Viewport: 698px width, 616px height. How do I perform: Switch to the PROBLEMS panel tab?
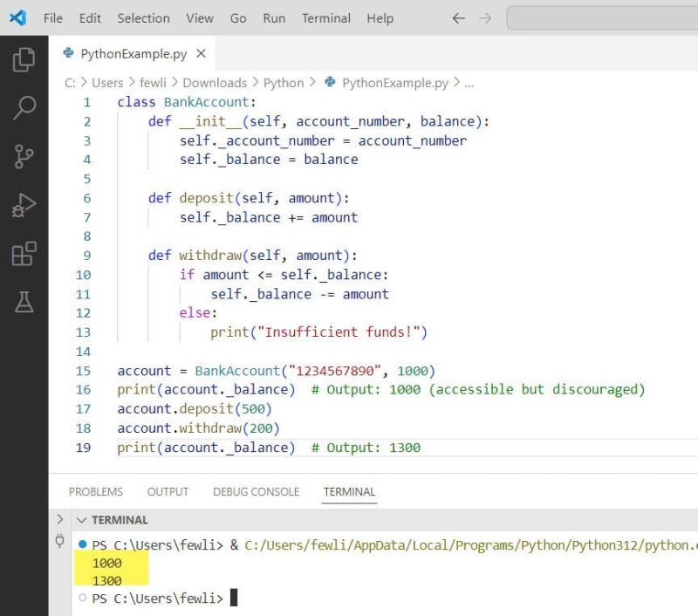pos(95,491)
